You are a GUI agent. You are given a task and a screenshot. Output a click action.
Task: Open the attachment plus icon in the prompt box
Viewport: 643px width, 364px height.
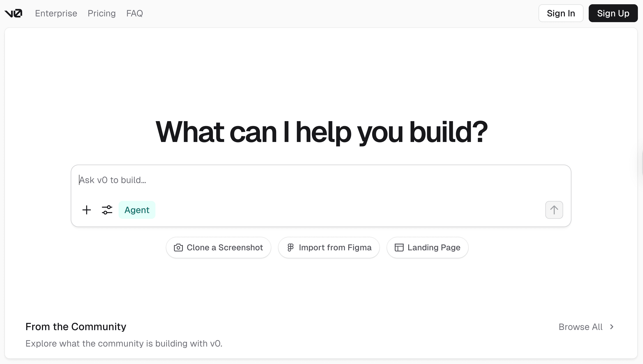(x=87, y=210)
